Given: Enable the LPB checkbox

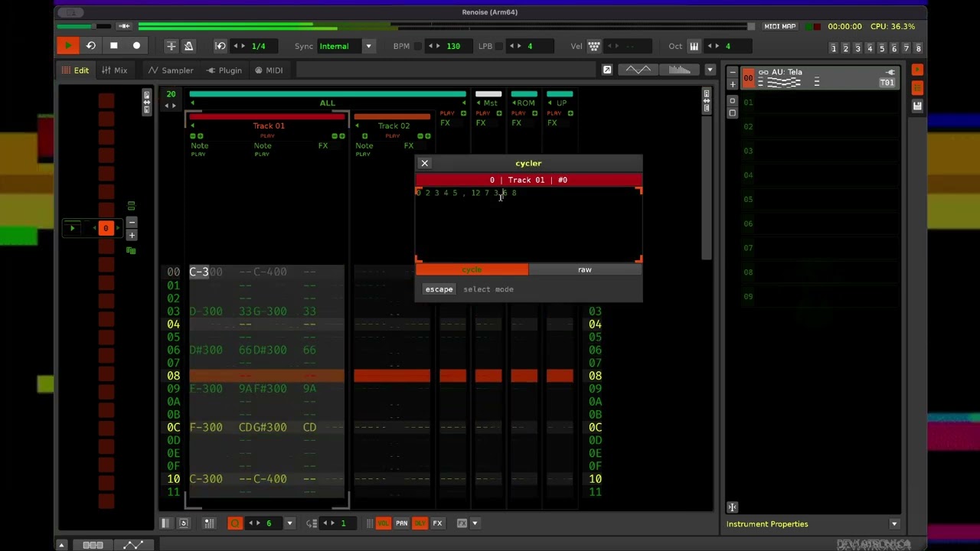Looking at the screenshot, I should pyautogui.click(x=499, y=46).
